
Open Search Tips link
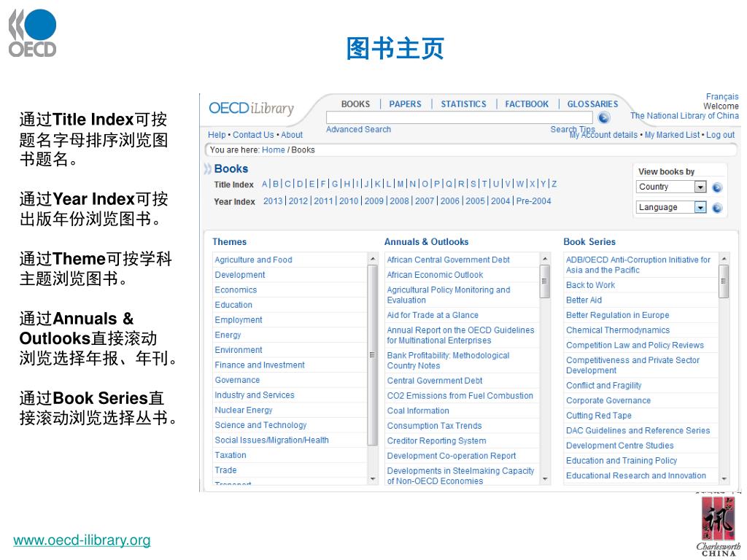(573, 129)
